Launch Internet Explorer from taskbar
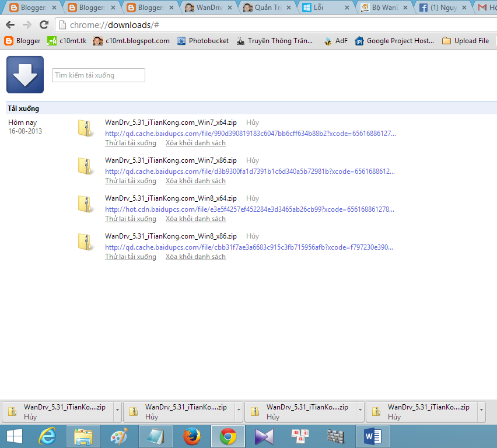 [47, 436]
